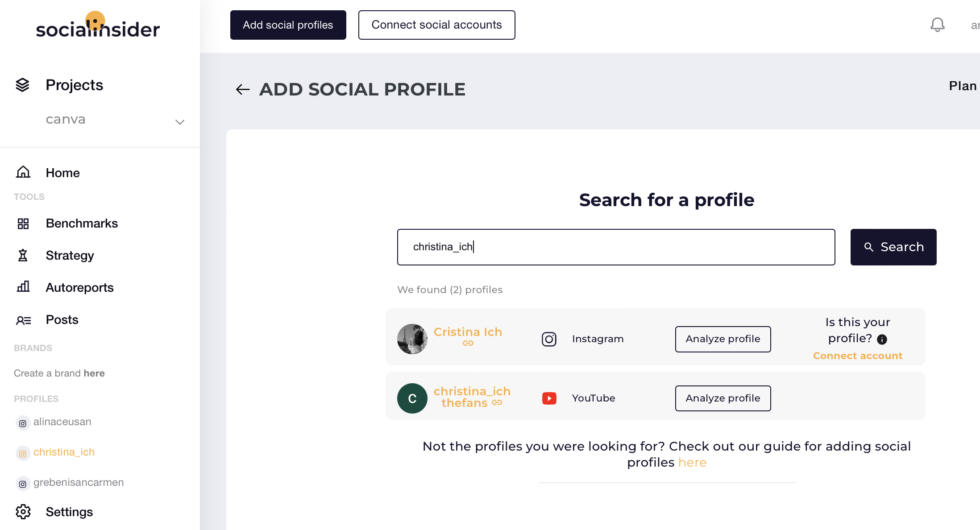Click the Projects layers icon
980x530 pixels.
[22, 85]
